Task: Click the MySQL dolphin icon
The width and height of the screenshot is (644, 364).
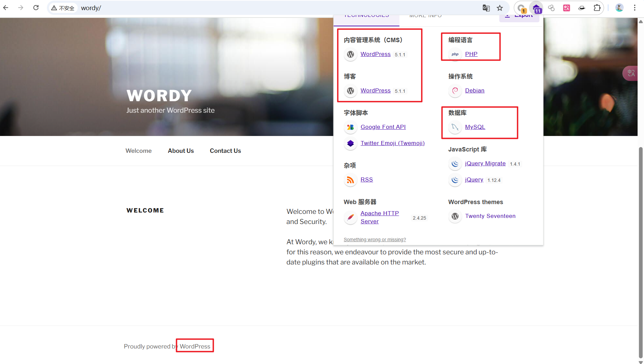Action: coord(455,127)
